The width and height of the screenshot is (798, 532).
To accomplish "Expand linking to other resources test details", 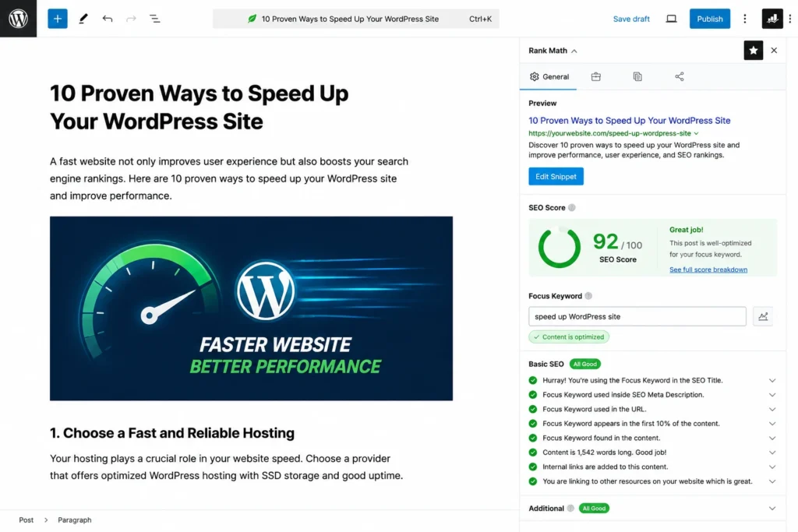I will point(772,481).
